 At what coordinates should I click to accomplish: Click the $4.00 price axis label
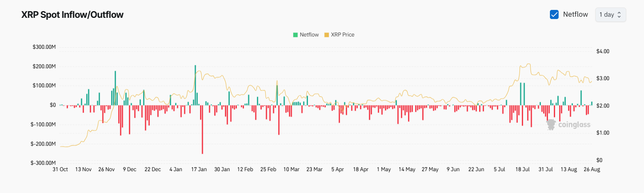pos(602,51)
